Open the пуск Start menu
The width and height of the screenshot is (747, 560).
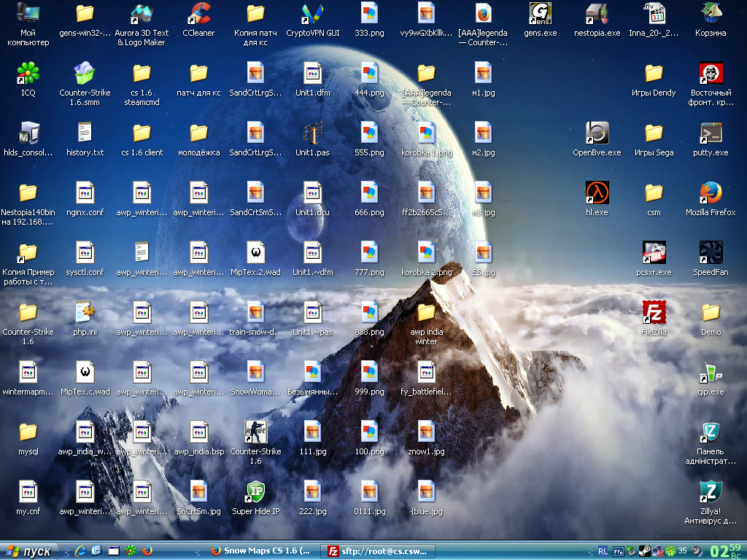coord(29,551)
